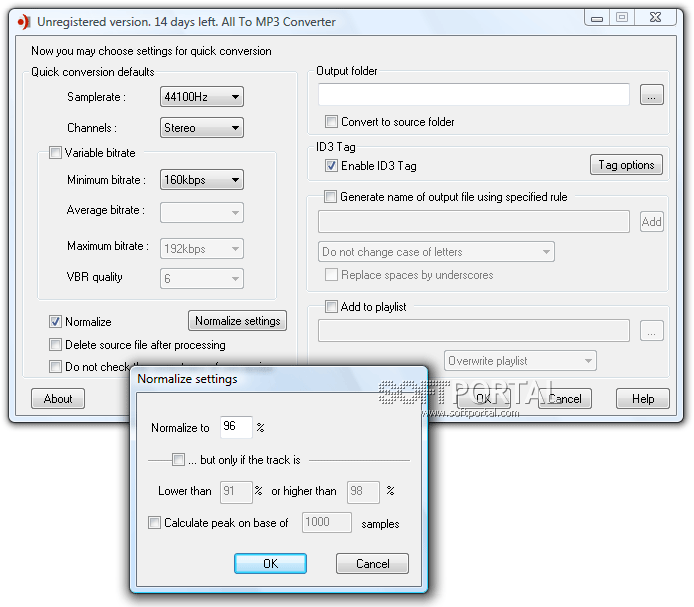Click Cancel in Normalize settings dialog
The height and width of the screenshot is (607, 694).
tap(372, 563)
